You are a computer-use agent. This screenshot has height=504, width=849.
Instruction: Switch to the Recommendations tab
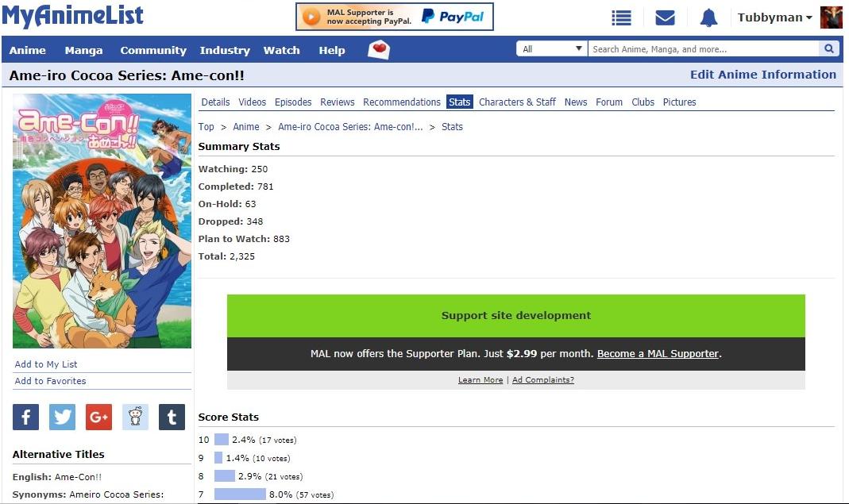[x=402, y=102]
